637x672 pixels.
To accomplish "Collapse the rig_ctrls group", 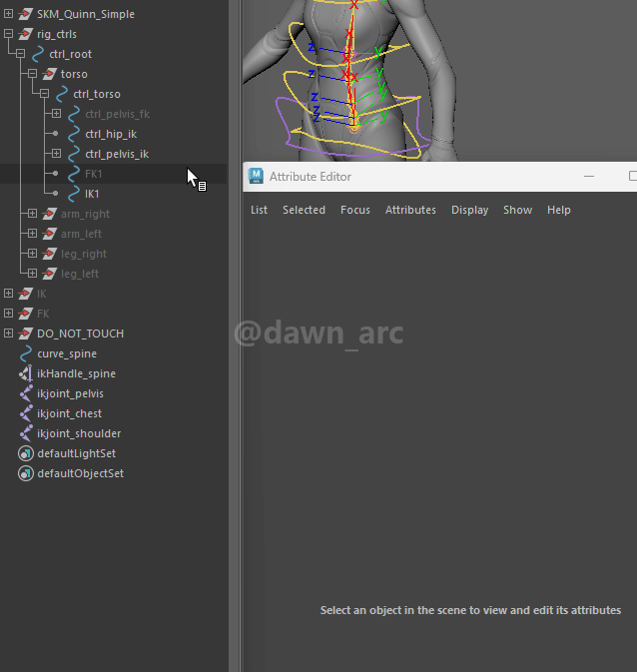I will point(8,33).
